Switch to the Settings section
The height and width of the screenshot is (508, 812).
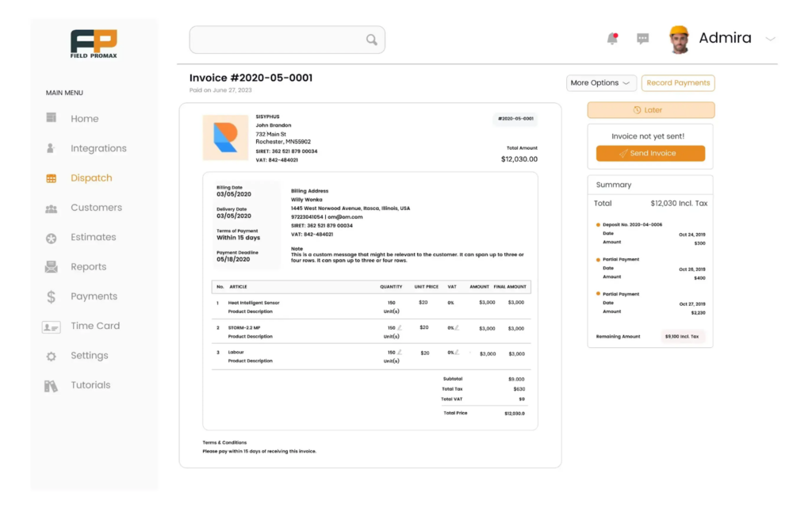[x=52, y=355]
